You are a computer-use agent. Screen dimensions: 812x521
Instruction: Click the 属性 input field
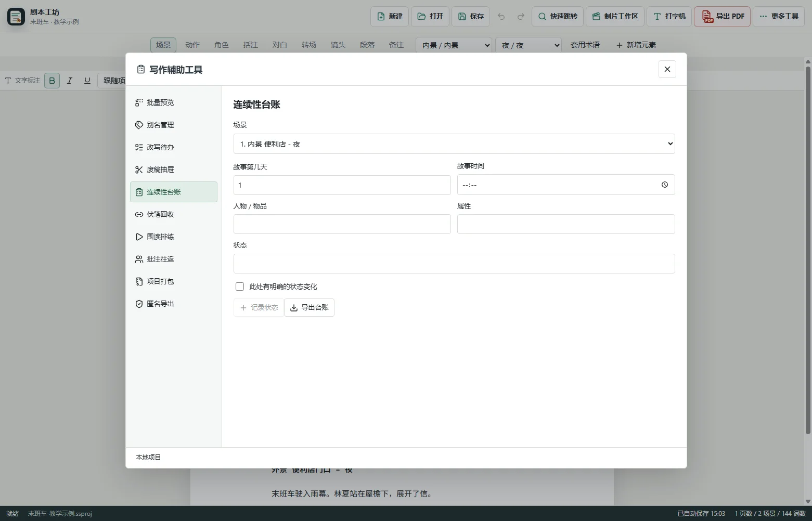click(566, 224)
